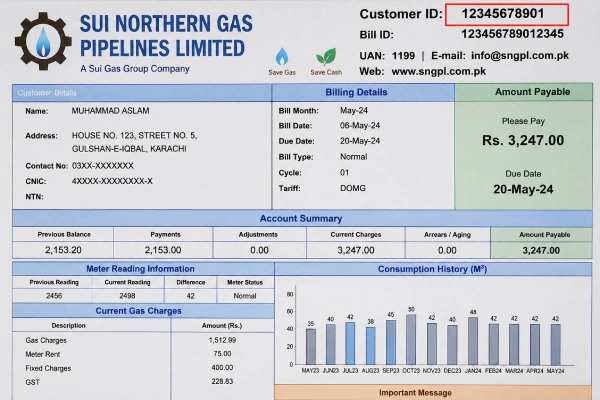This screenshot has height=400, width=600.
Task: Click the Cycle value 01
Action: point(344,173)
